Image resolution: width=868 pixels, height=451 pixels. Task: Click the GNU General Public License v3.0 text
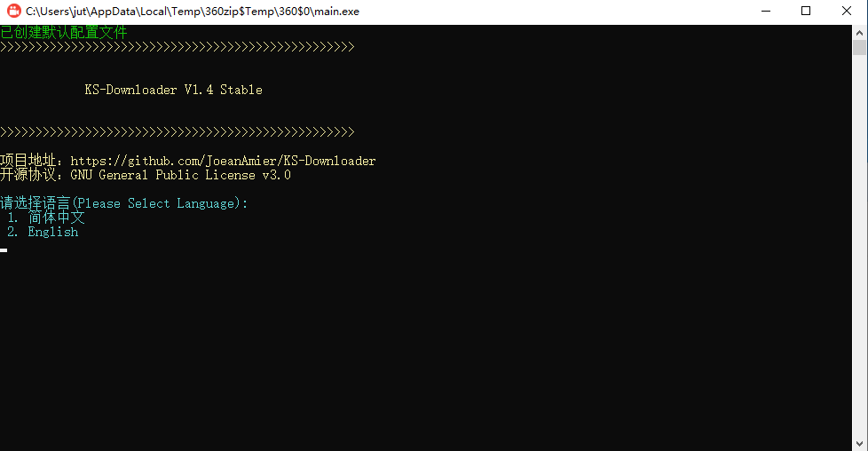180,175
